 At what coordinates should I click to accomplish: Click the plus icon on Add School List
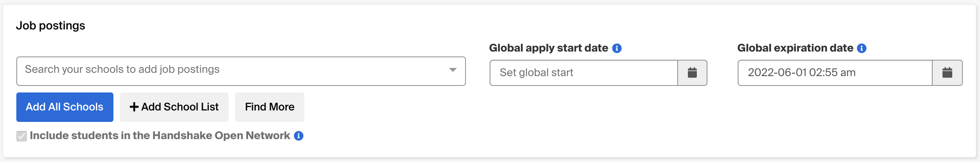pos(134,107)
